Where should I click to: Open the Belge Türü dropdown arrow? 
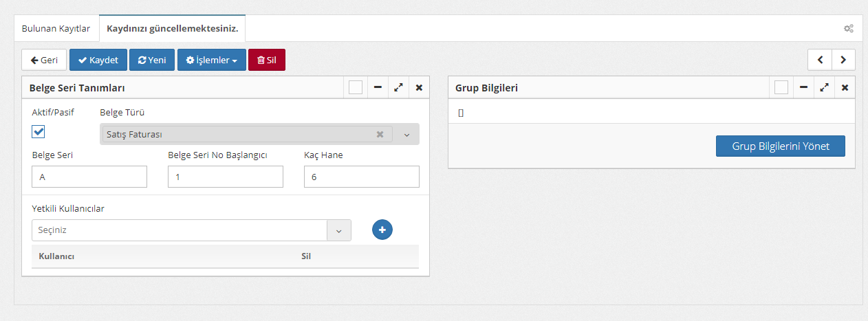[x=406, y=135]
